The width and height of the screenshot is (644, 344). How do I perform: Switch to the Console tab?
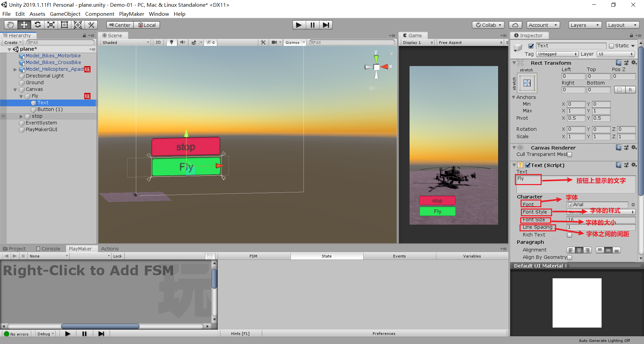pos(50,248)
